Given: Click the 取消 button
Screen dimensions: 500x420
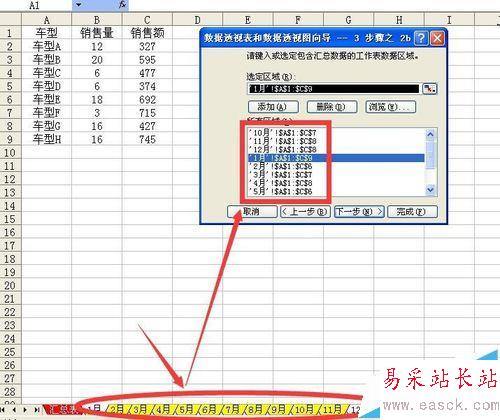Looking at the screenshot, I should 252,212.
